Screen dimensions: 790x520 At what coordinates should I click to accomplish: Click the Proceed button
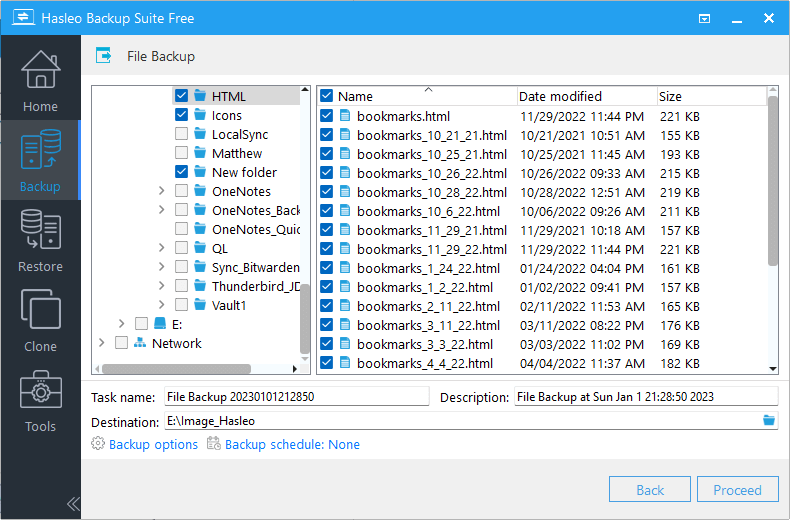(x=737, y=490)
